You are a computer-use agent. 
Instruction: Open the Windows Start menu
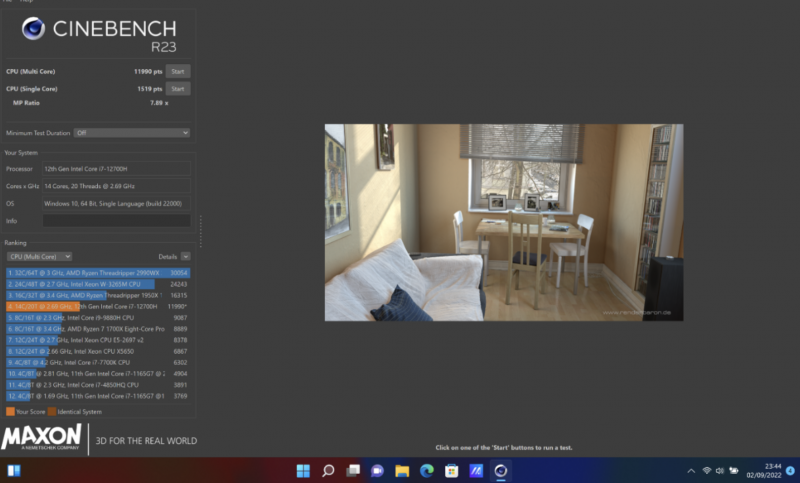point(303,470)
